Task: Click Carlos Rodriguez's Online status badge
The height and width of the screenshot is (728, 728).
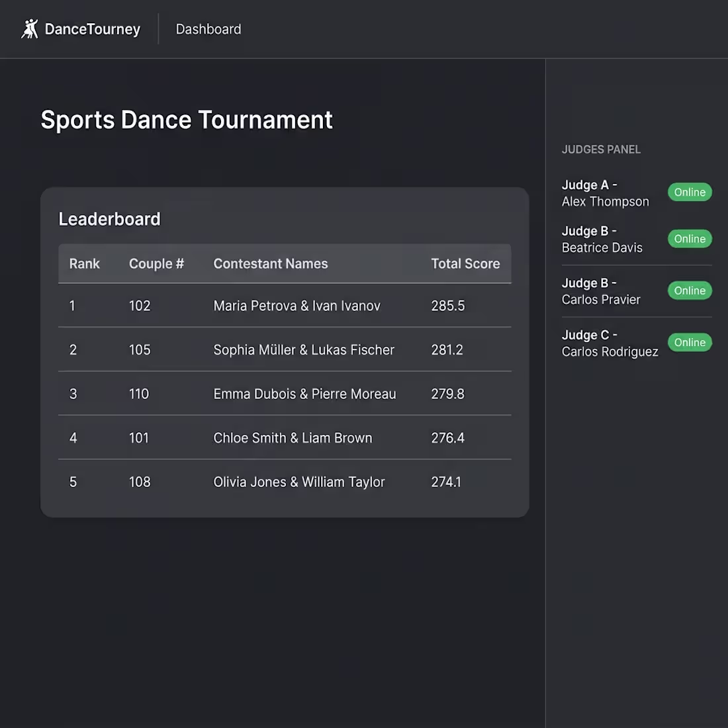Action: [690, 343]
